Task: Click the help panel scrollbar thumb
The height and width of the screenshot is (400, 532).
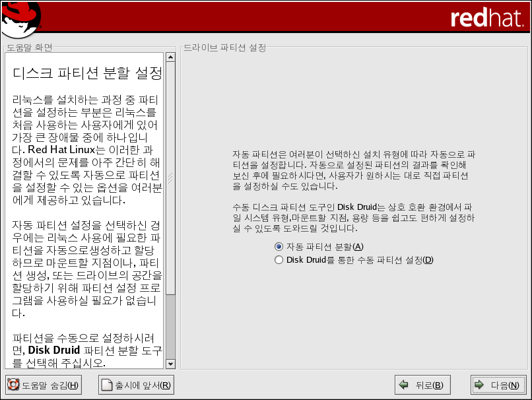Action: 170,178
